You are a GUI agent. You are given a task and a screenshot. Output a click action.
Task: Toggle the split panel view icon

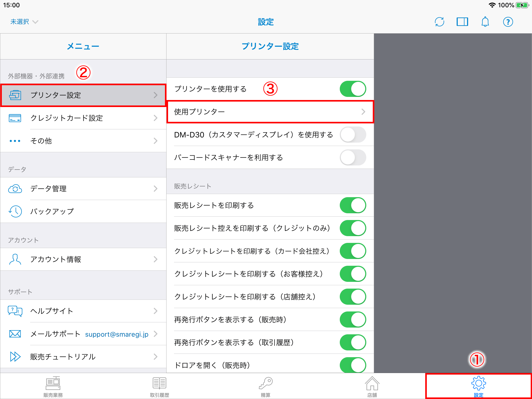(462, 22)
